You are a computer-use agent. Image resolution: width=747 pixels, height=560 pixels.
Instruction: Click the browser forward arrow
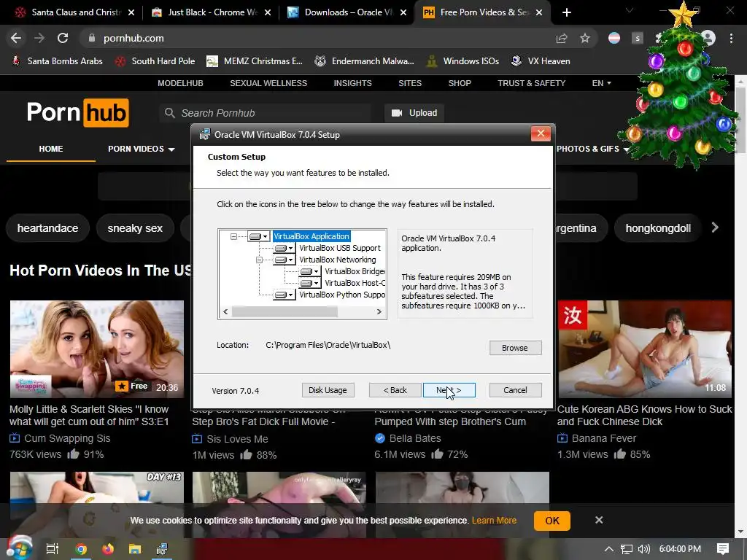pyautogui.click(x=39, y=38)
